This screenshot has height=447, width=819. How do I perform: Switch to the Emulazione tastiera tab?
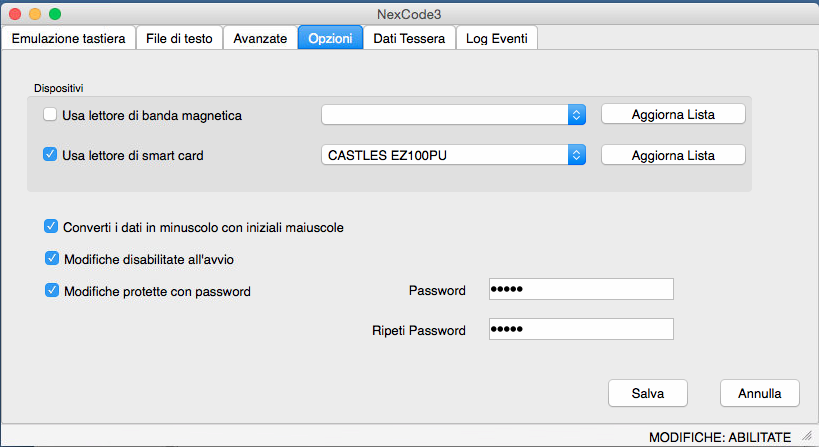tap(68, 38)
